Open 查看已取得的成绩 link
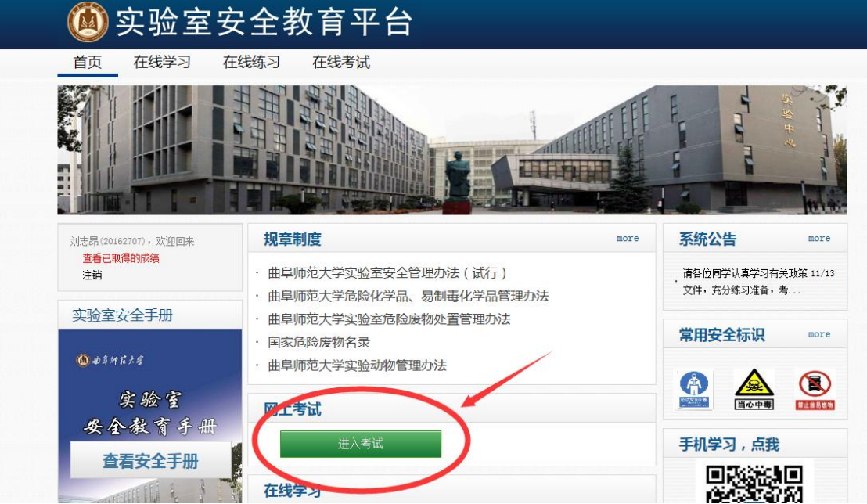The width and height of the screenshot is (867, 504). click(x=121, y=258)
